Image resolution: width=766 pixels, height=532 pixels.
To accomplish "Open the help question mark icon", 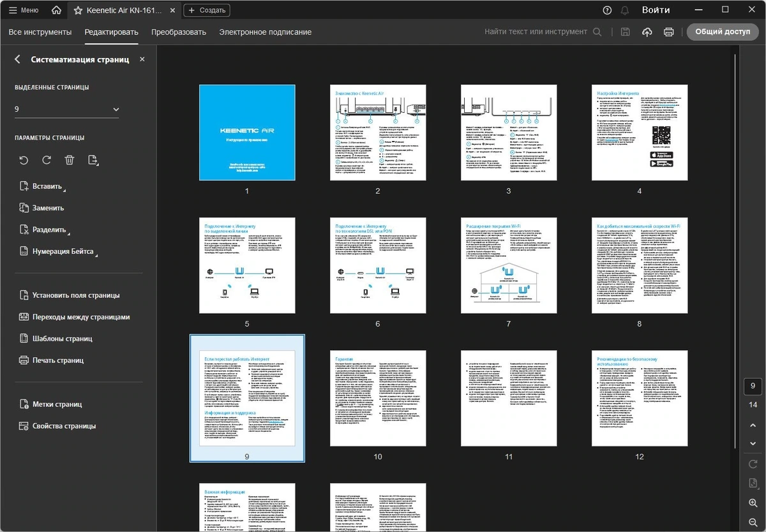I will 607,10.
